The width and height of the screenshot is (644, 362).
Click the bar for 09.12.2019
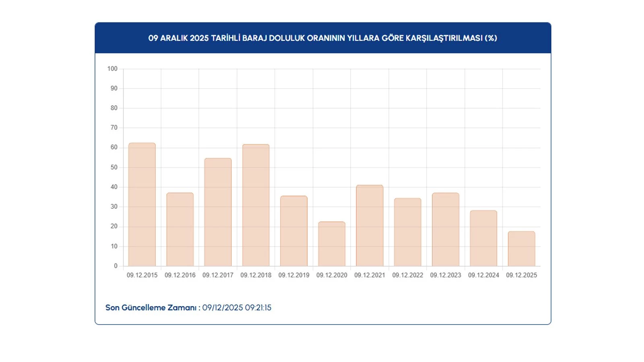click(294, 231)
